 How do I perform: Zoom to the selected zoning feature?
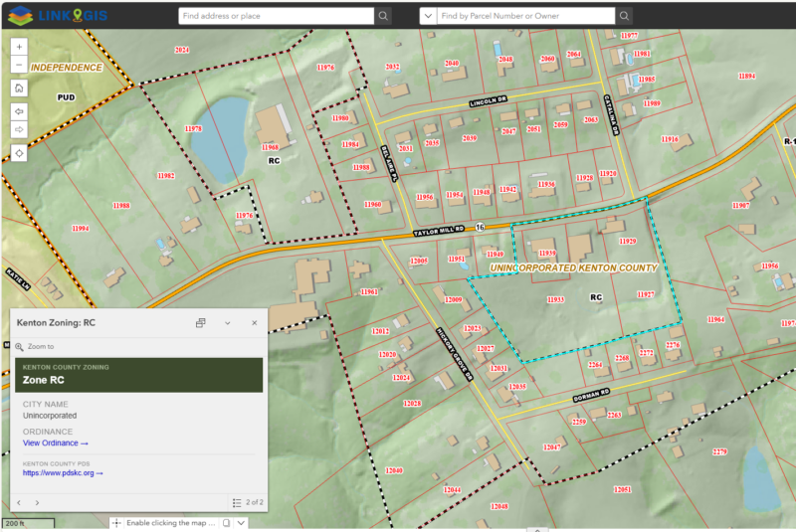(x=40, y=347)
